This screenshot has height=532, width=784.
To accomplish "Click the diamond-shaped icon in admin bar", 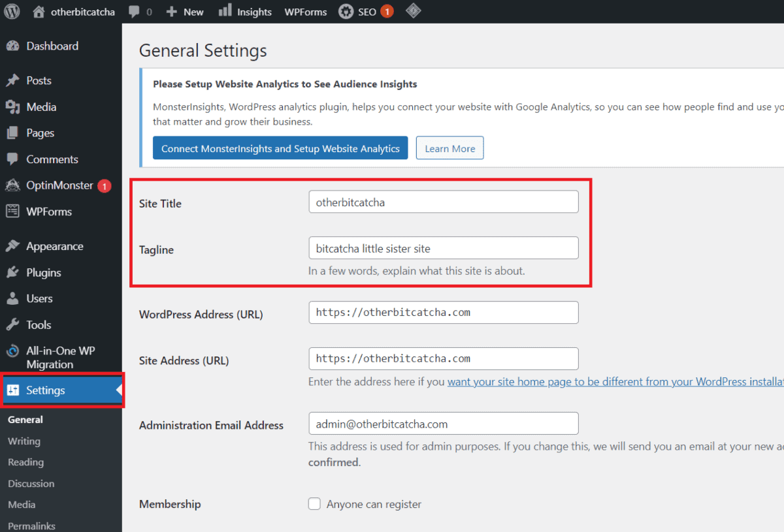I will 413,11.
